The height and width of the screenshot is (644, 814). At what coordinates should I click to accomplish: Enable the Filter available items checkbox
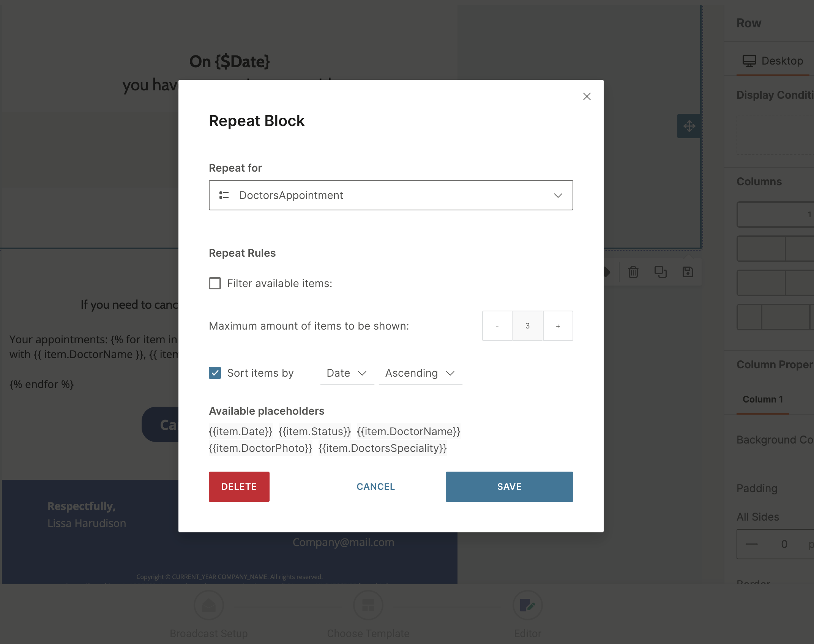[x=215, y=283]
